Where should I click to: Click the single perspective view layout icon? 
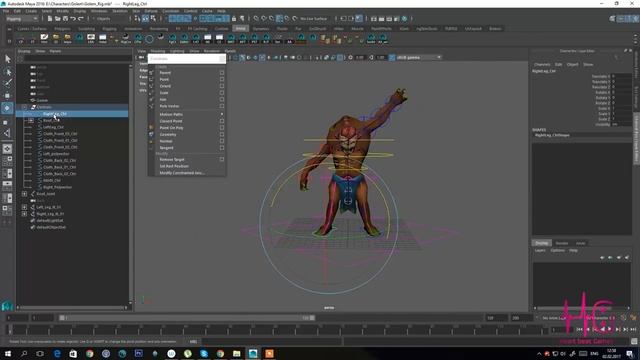click(x=7, y=149)
